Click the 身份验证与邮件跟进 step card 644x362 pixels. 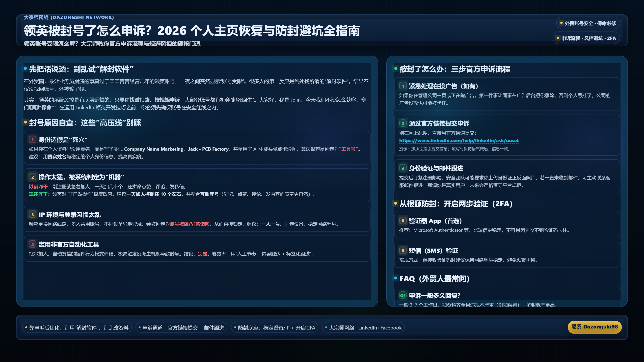[507, 176]
